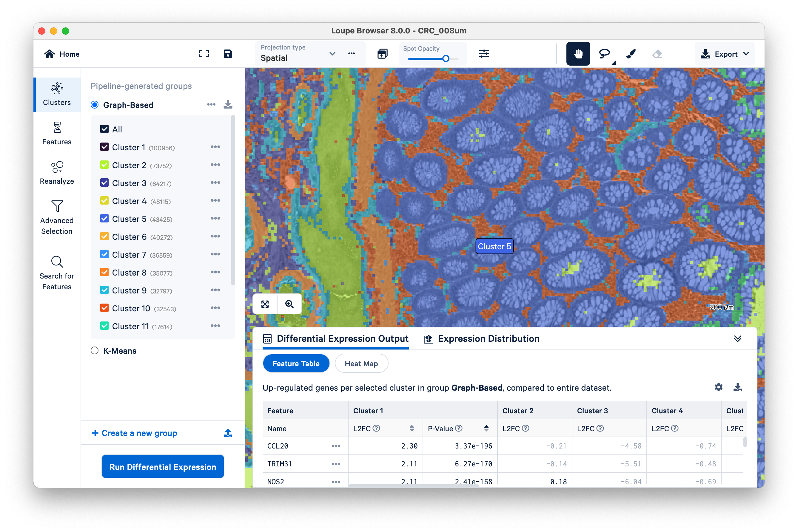
Task: Click the differential expression settings gear
Action: 718,387
